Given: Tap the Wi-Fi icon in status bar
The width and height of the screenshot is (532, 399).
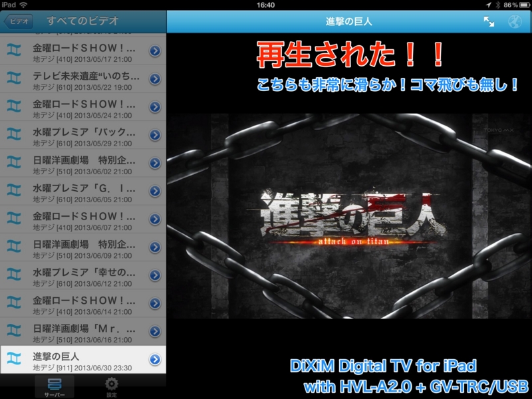Looking at the screenshot, I should pos(23,5).
